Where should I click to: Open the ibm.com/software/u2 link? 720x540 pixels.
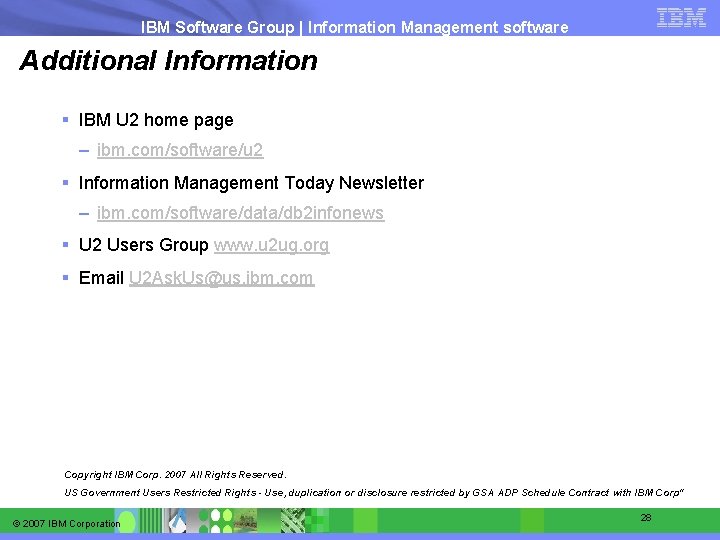tap(180, 150)
